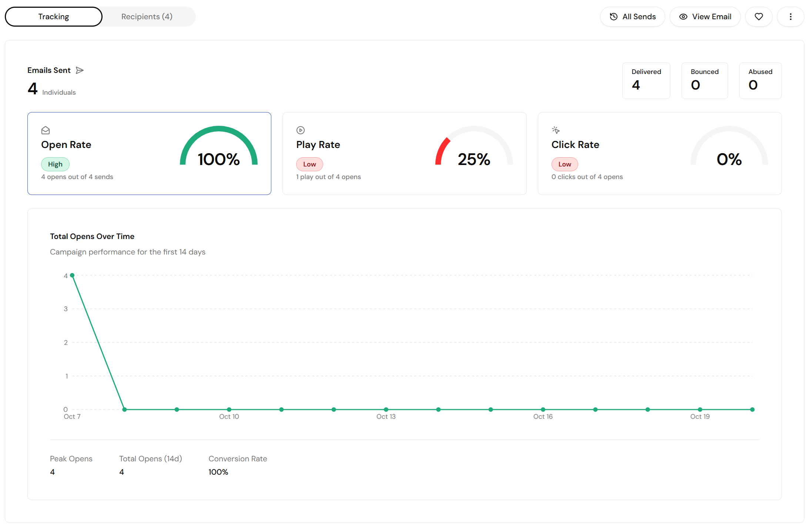Click the Peak Opens statistic
This screenshot has height=532, width=811.
pos(71,465)
